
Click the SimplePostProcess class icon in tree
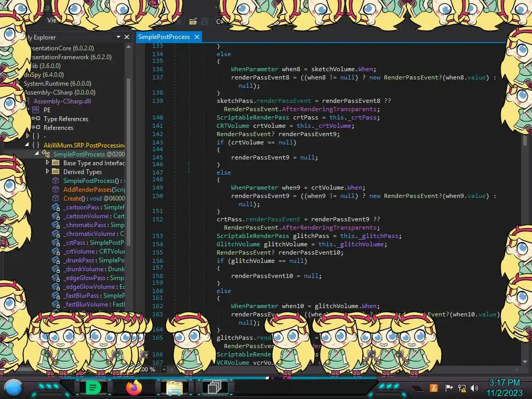[46, 154]
